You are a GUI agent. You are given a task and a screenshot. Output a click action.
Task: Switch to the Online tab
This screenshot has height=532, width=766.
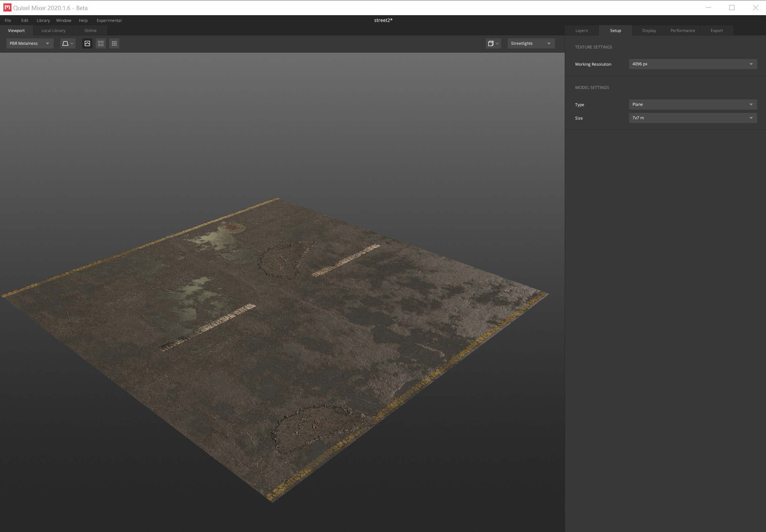90,31
